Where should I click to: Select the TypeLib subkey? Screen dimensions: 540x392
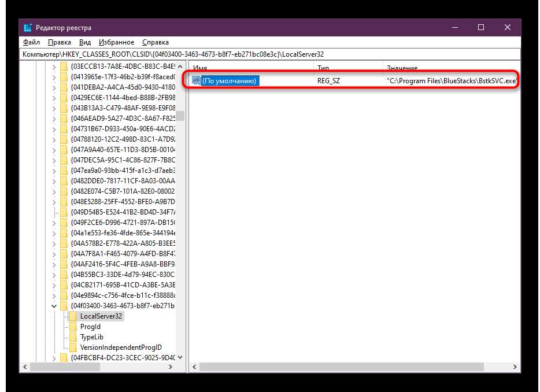click(91, 337)
